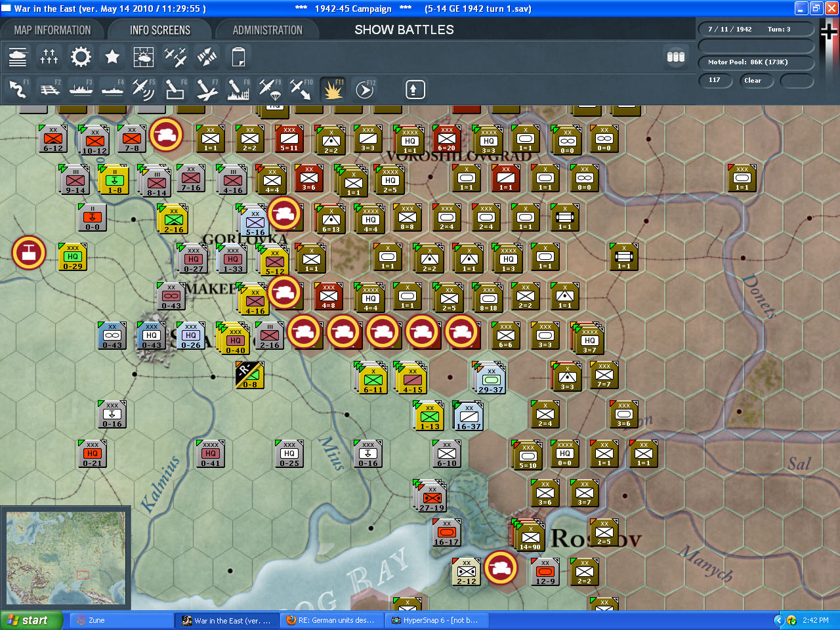Select the F10 air transfer mode
This screenshot has height=630, width=840.
(x=301, y=89)
